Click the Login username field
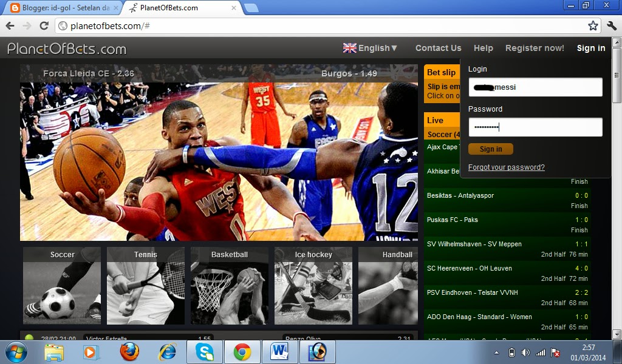The width and height of the screenshot is (622, 364). 535,87
